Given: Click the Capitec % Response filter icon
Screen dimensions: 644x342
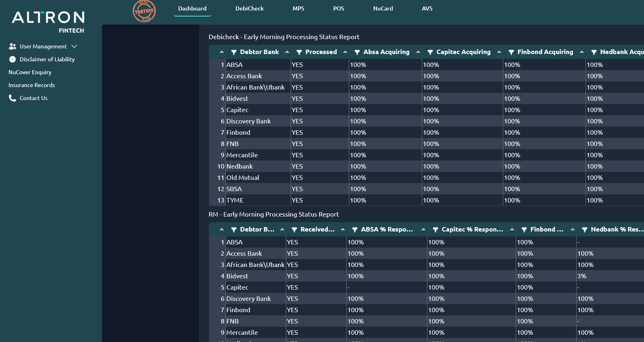Looking at the screenshot, I should pyautogui.click(x=436, y=229).
